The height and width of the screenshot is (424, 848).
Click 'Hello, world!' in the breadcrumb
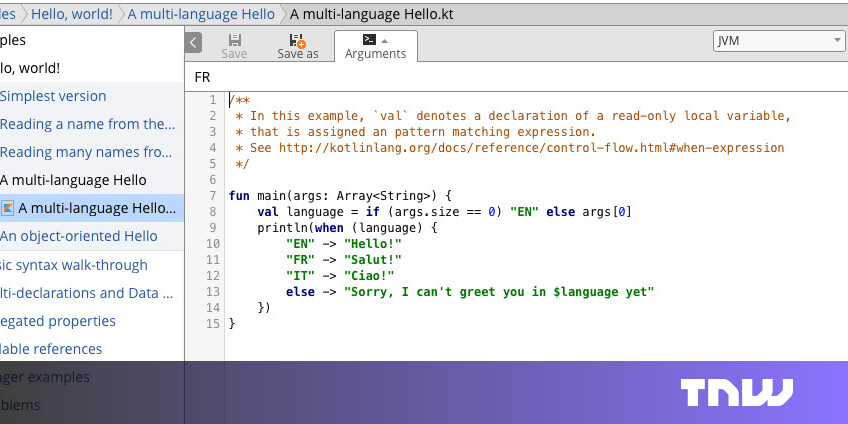coord(70,13)
